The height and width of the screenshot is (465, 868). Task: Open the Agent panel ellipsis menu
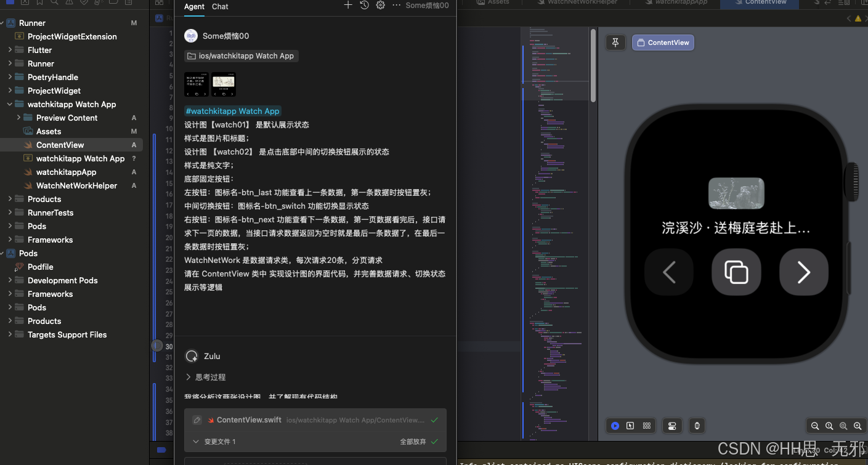(x=396, y=5)
